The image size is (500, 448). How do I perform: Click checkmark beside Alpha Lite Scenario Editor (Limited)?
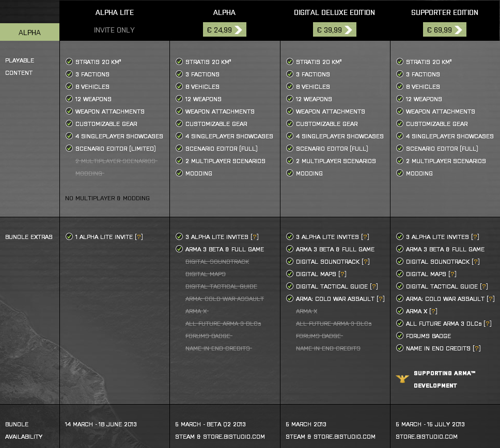pyautogui.click(x=69, y=148)
